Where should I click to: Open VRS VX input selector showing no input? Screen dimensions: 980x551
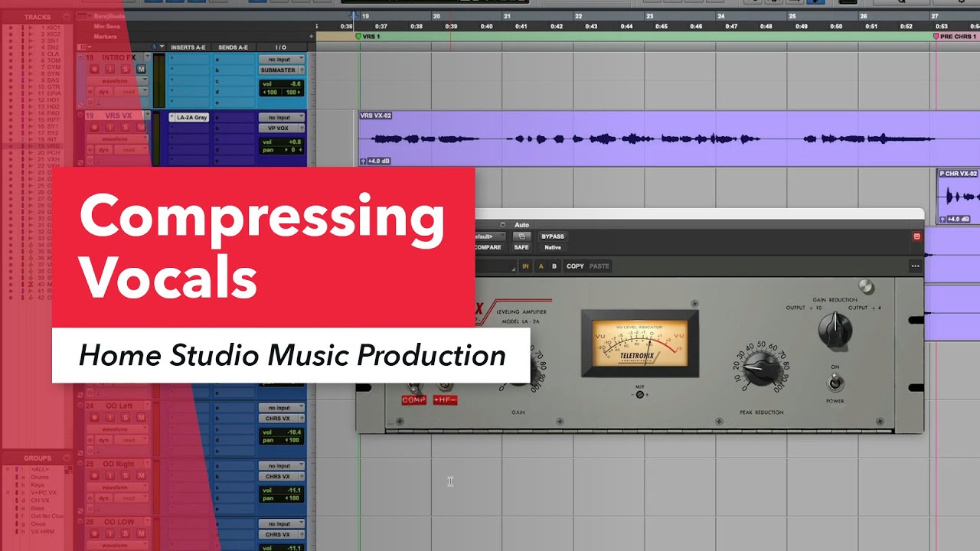281,118
